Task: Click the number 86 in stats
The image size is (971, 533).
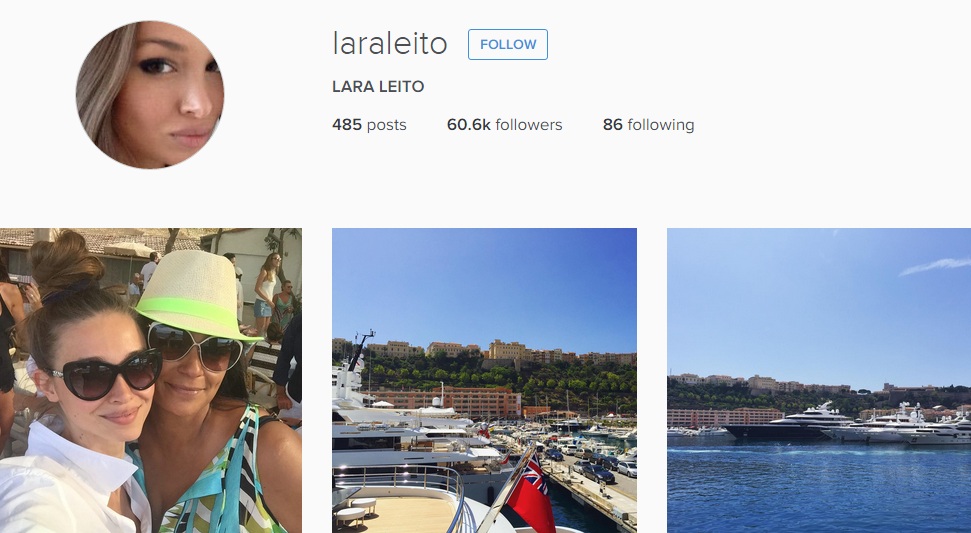Action: tap(612, 124)
